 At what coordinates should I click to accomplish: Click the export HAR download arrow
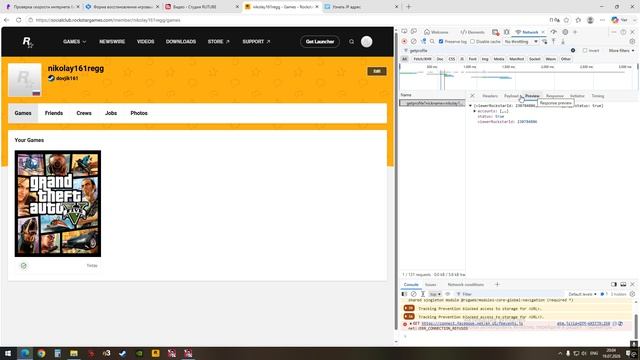562,41
